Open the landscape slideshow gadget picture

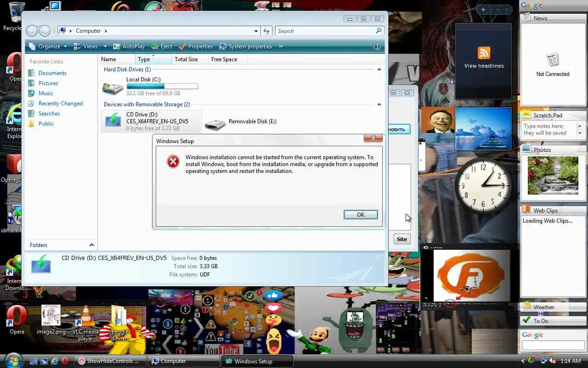tap(483, 129)
